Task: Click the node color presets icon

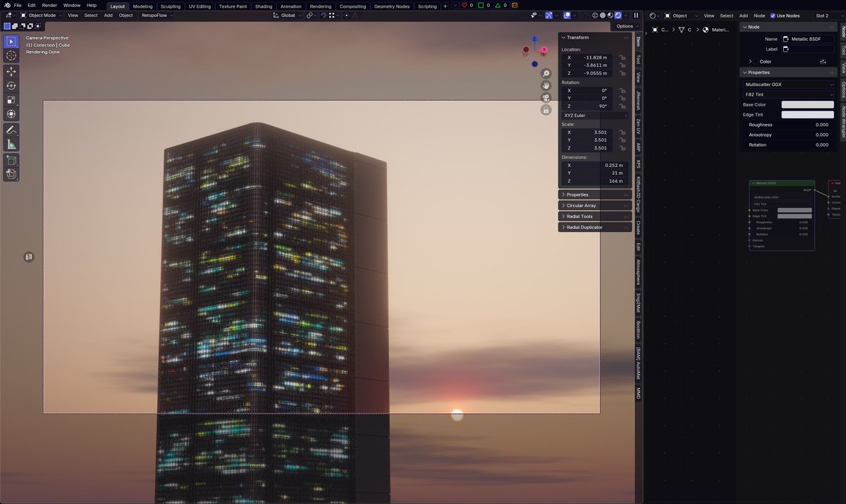Action: [823, 61]
